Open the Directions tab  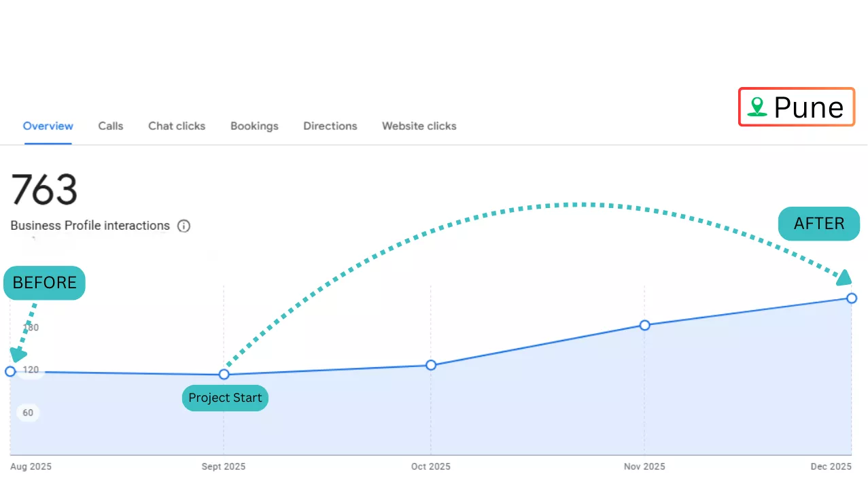[x=330, y=126]
